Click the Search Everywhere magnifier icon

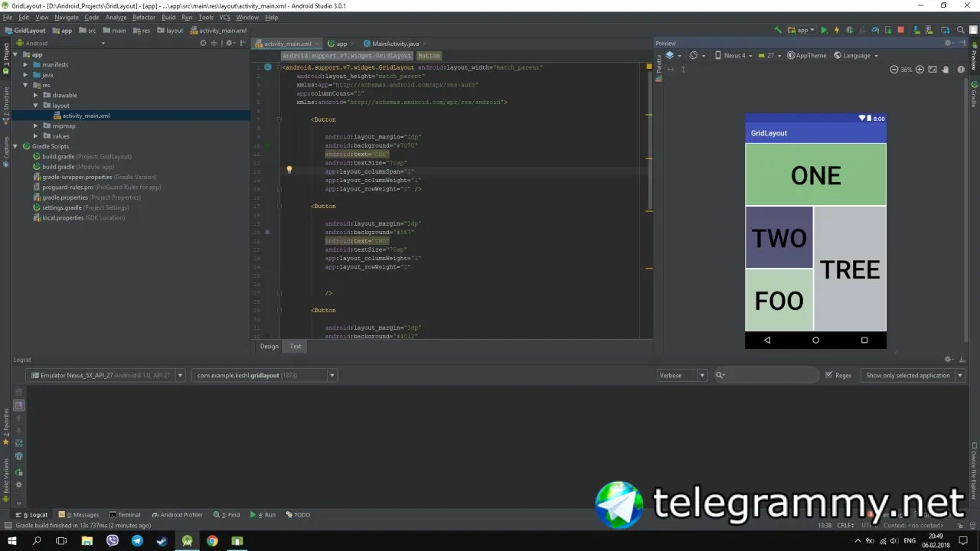pyautogui.click(x=961, y=31)
